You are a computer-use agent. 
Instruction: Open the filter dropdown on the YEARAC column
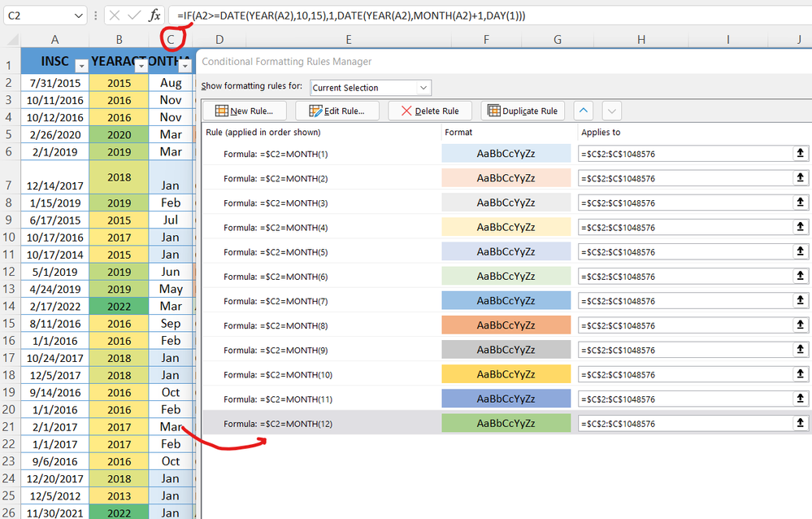tap(141, 64)
